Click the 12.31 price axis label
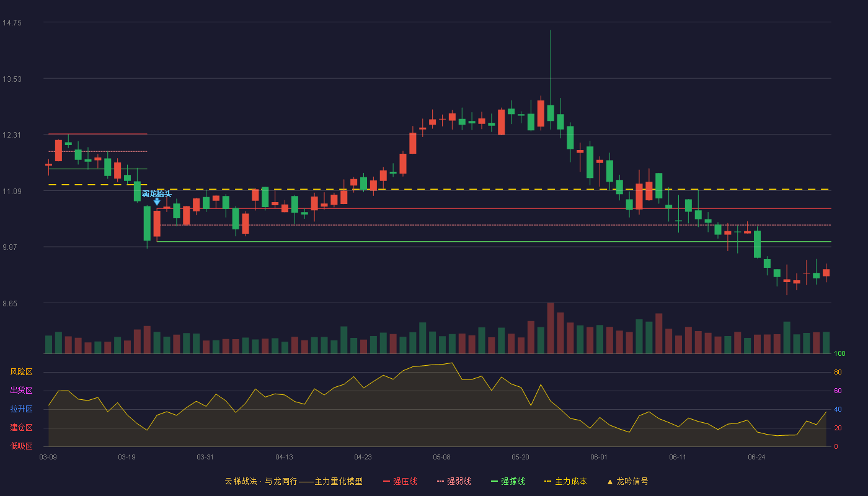Viewport: 868px width, 496px height. (12, 135)
